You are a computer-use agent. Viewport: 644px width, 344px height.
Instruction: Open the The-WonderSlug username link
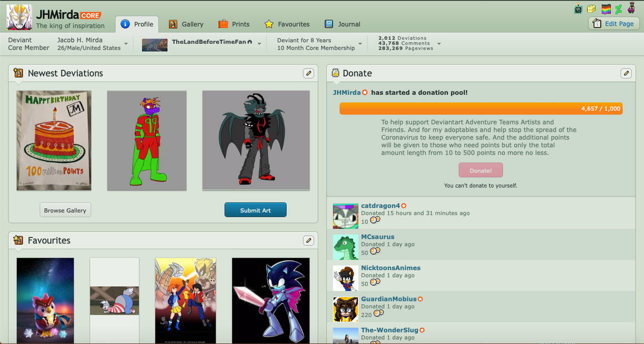(390, 330)
